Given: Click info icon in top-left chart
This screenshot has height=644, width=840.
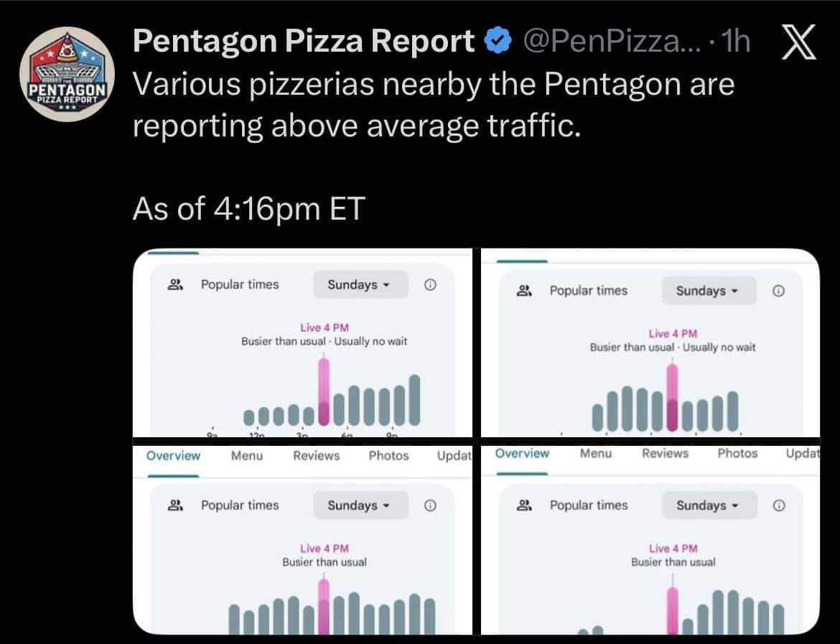Looking at the screenshot, I should [x=430, y=285].
